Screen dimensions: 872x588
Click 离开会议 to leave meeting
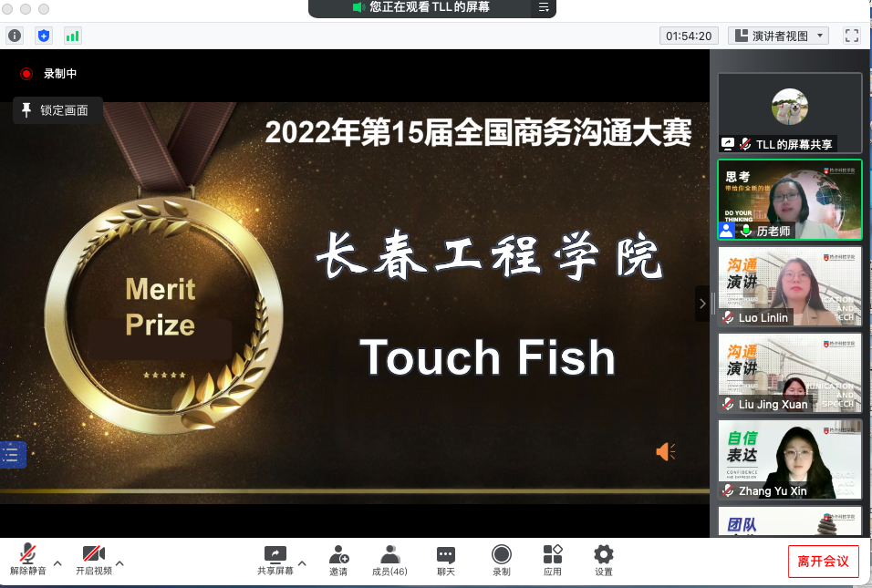point(823,561)
